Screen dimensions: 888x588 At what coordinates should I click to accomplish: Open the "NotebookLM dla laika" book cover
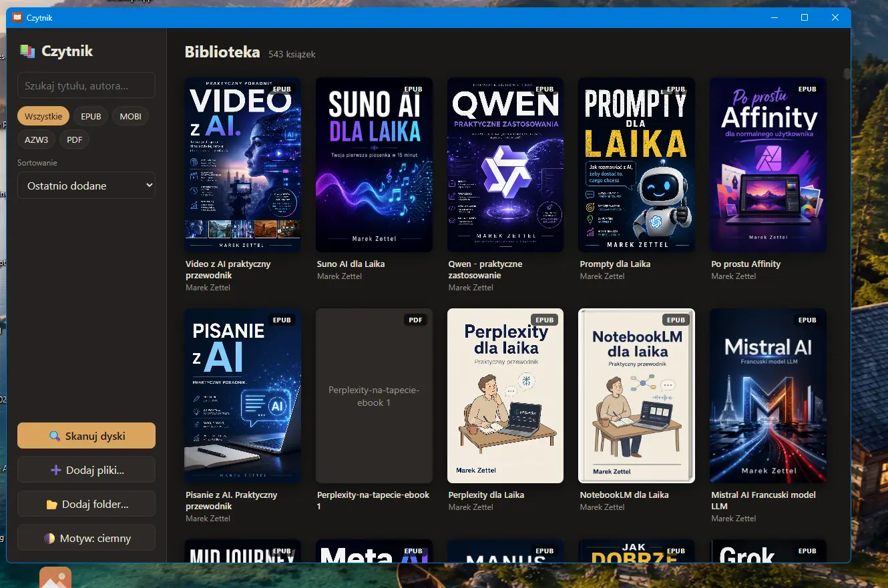pyautogui.click(x=637, y=396)
